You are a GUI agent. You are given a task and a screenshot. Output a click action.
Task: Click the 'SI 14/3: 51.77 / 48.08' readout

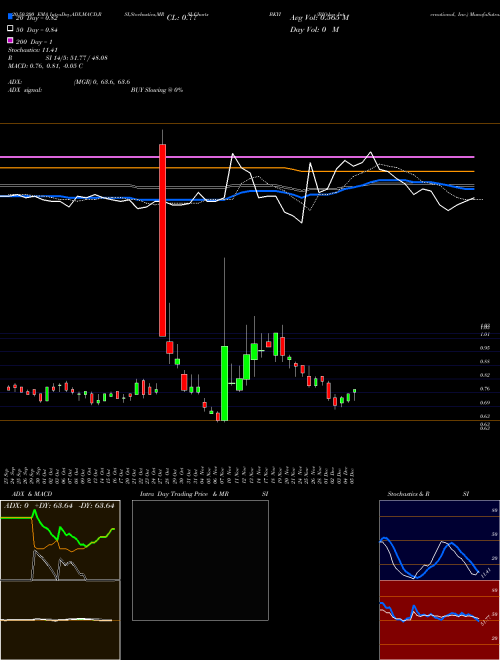coord(77,58)
